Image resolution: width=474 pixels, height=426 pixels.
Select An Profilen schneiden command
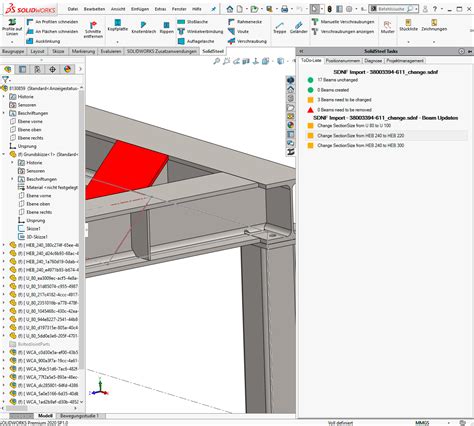click(52, 22)
